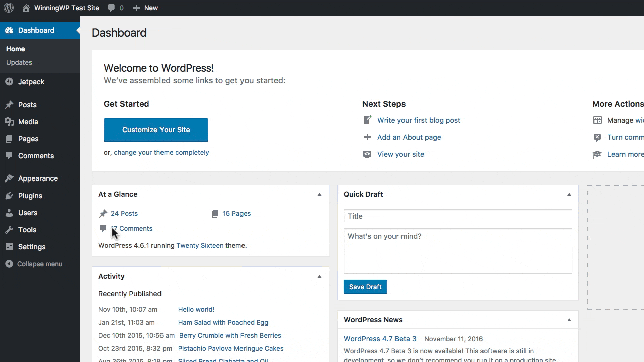This screenshot has width=644, height=362.
Task: Open View your site link
Action: 400,154
